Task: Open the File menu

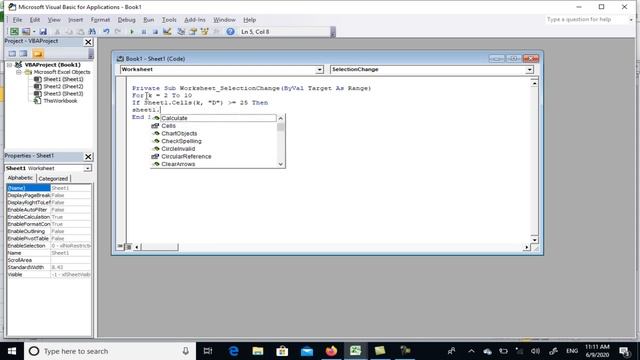Action: coord(17,20)
